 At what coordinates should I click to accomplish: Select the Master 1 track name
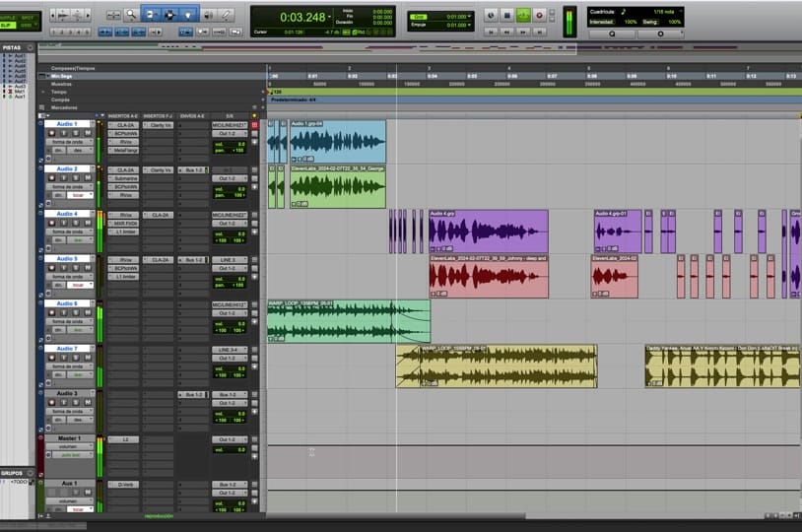click(69, 438)
